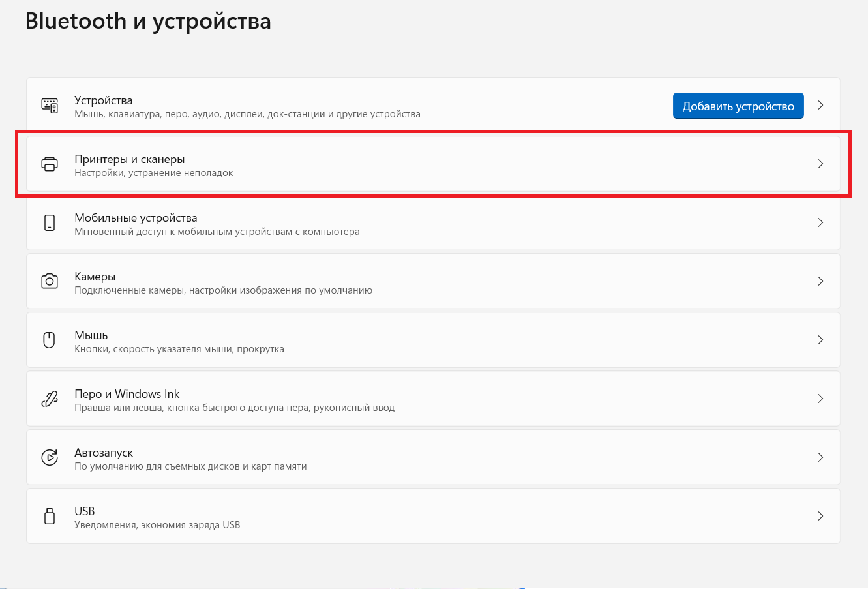Open USB settings via its chevron
This screenshot has height=589, width=868.
coord(820,516)
